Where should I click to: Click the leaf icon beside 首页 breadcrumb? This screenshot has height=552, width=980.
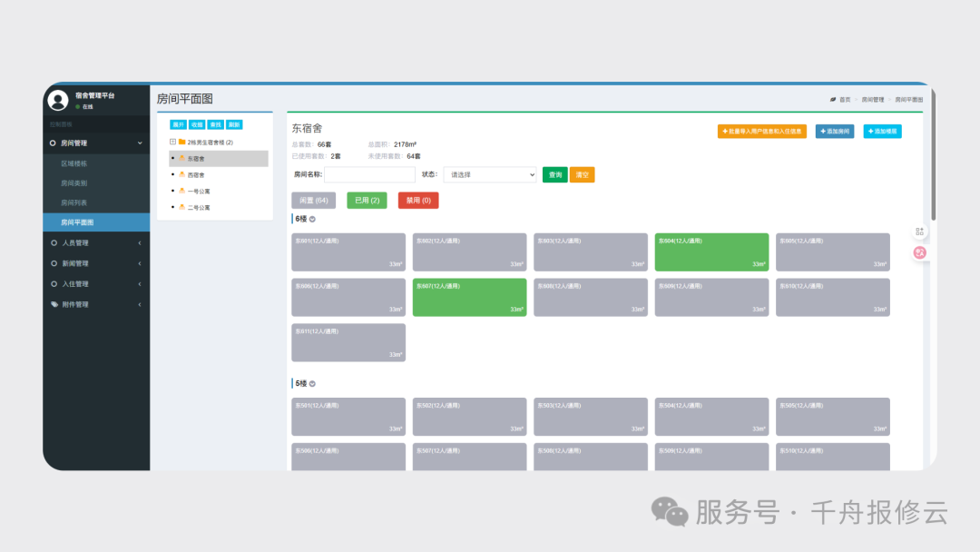coord(833,100)
